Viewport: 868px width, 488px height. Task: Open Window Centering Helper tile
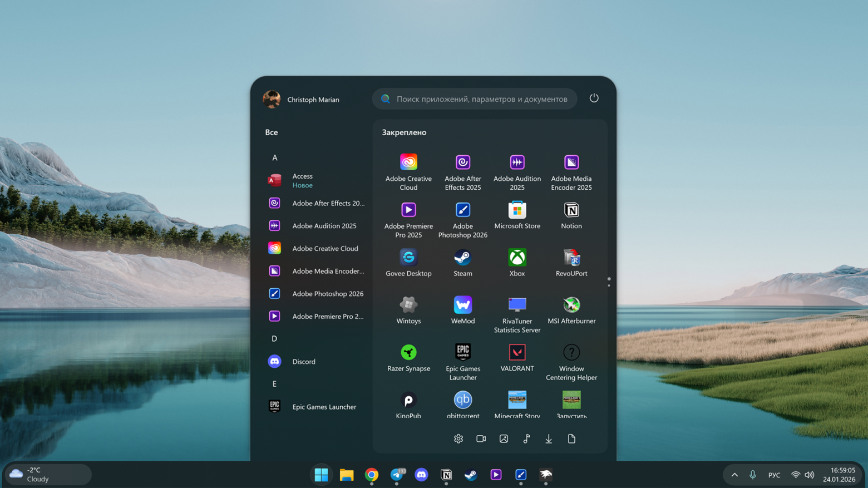click(571, 362)
